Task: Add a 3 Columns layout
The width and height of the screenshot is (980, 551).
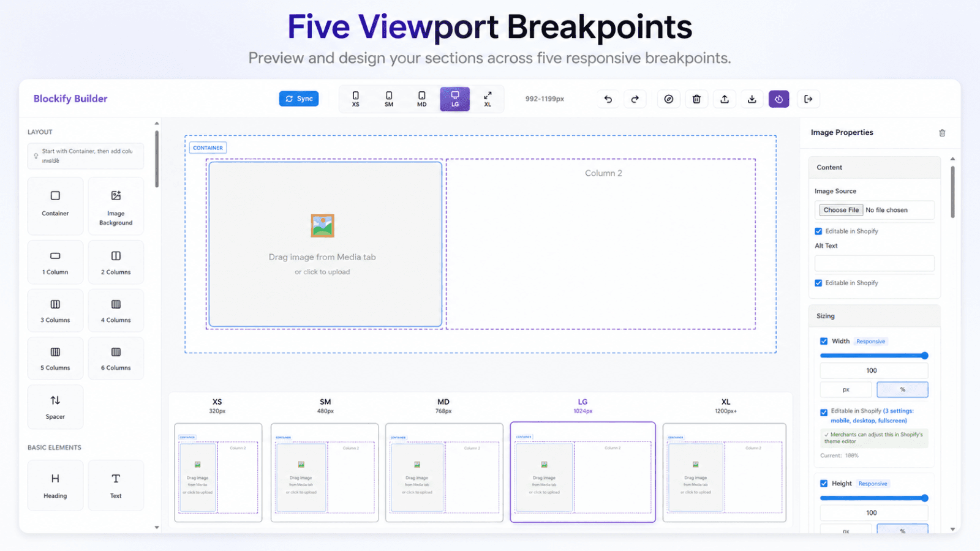Action: click(x=55, y=310)
